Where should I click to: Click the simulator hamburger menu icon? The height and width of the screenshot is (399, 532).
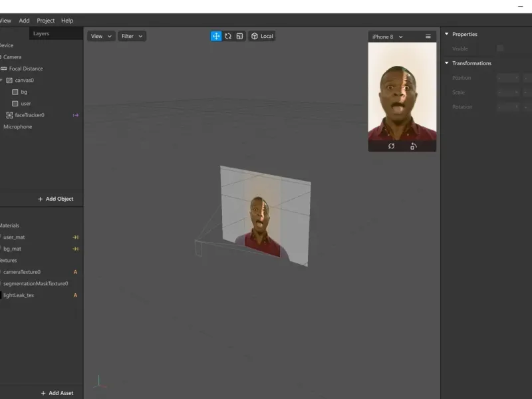(x=428, y=37)
